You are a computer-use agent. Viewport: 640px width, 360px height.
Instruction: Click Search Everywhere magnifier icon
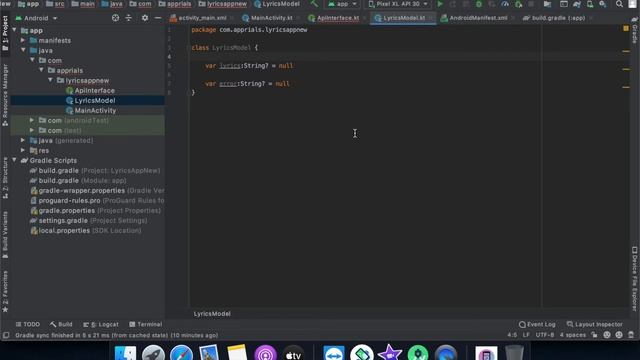[x=619, y=4]
